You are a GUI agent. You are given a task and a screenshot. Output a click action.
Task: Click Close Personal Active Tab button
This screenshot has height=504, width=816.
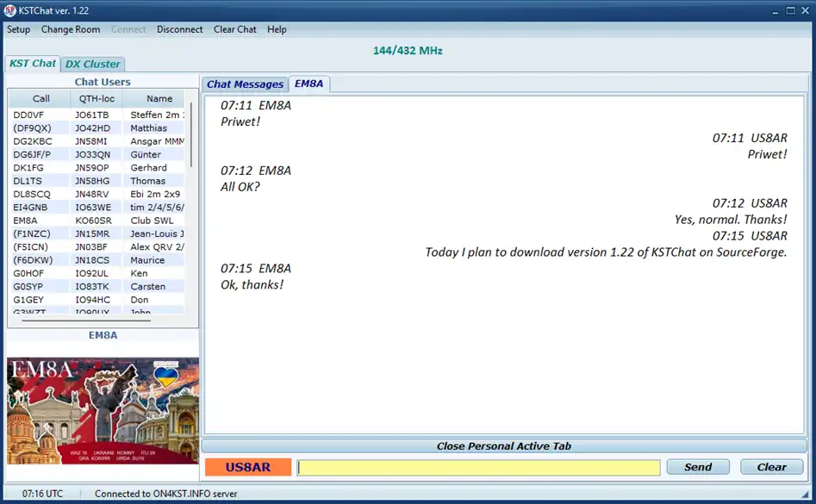(x=504, y=446)
